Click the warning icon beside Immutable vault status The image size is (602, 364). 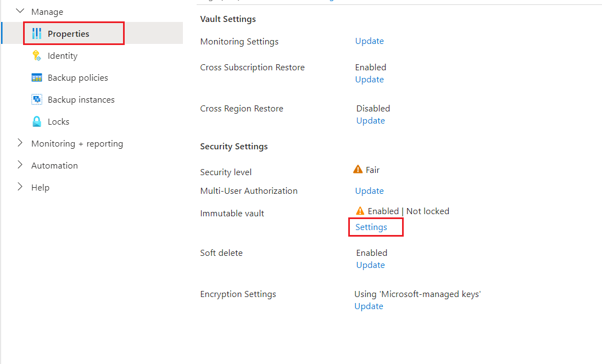click(360, 210)
